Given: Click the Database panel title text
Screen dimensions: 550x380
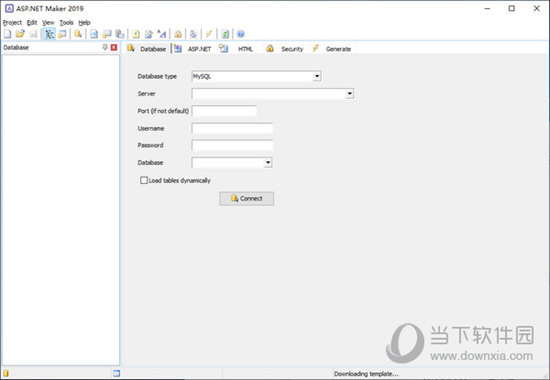Looking at the screenshot, I should point(16,47).
